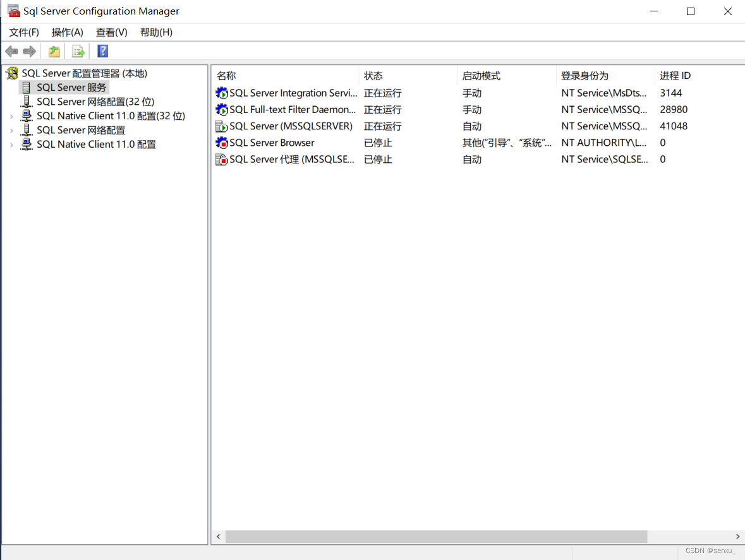Expand the SQL Native Client 11.0 配置 node
This screenshot has width=745, height=560.
click(11, 145)
